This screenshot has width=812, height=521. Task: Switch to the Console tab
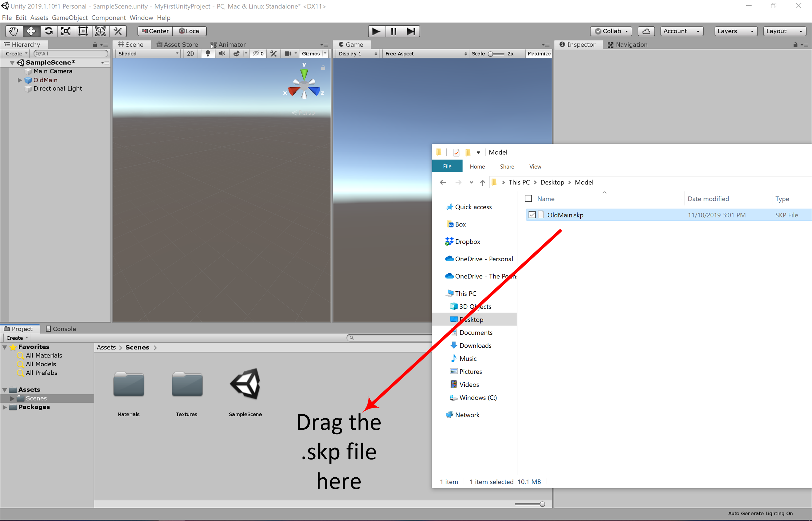point(61,329)
